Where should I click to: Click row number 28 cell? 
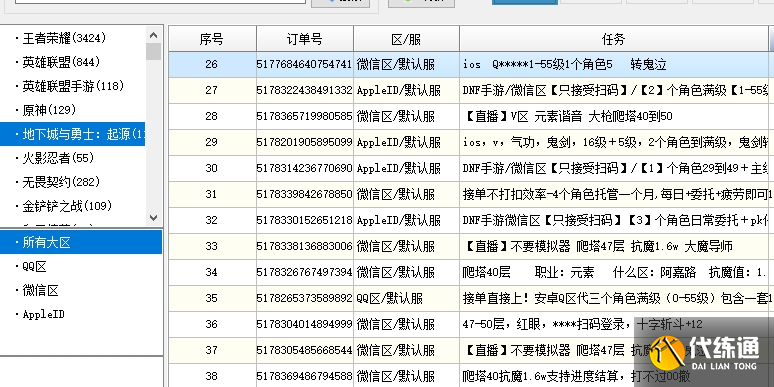[x=212, y=116]
